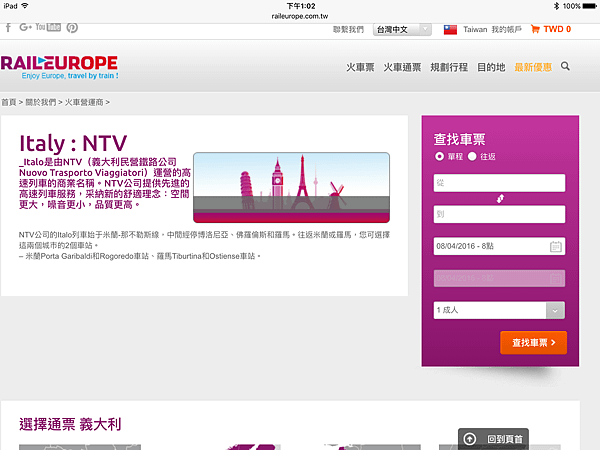Click the 火車營運商 breadcrumb link
The width and height of the screenshot is (600, 450).
(x=84, y=102)
